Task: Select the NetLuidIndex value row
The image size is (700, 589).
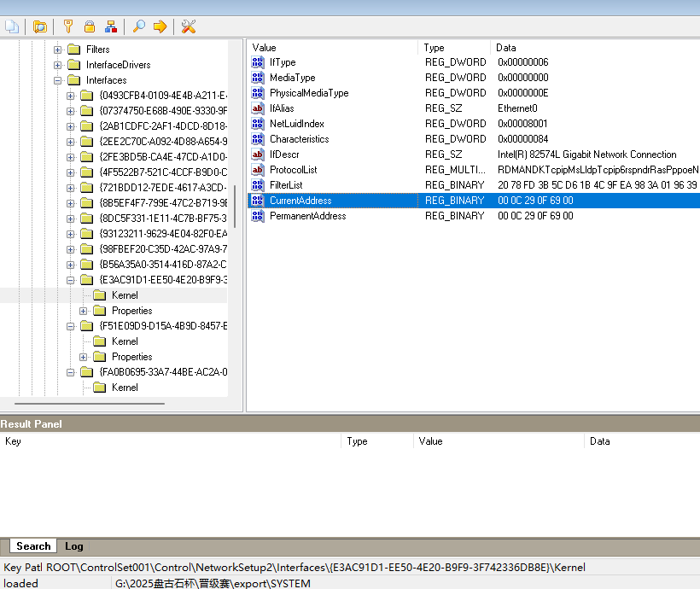Action: pos(474,124)
